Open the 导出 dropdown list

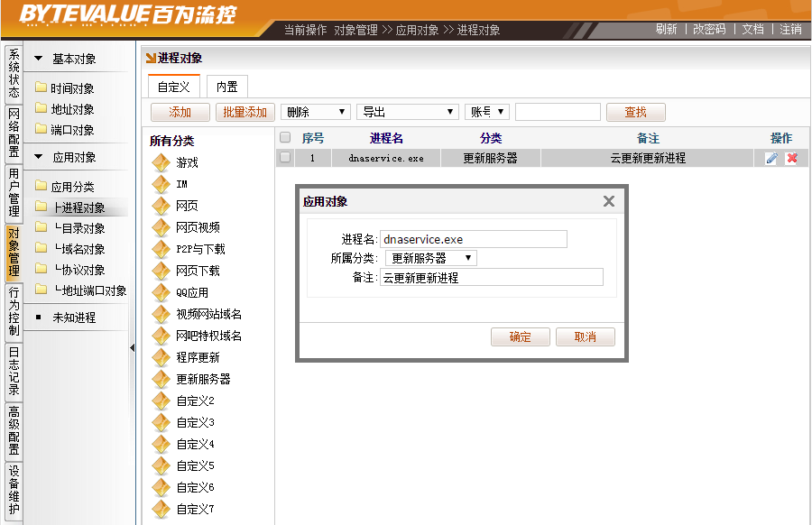(408, 112)
